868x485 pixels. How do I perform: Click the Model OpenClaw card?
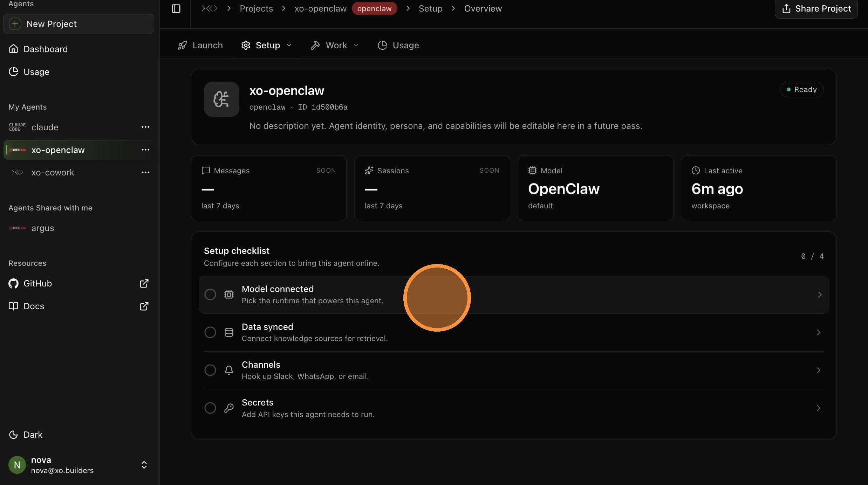click(x=595, y=188)
